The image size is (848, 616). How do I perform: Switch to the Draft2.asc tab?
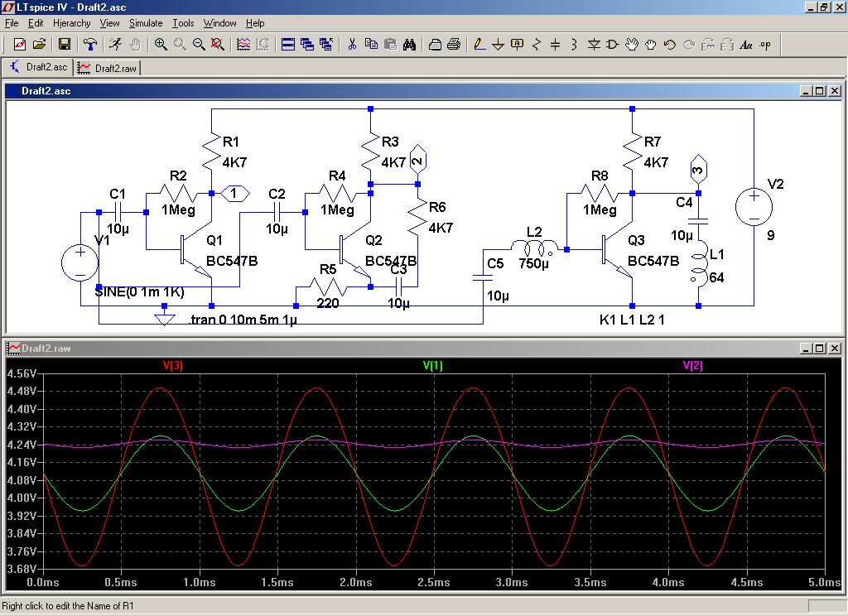coord(37,67)
